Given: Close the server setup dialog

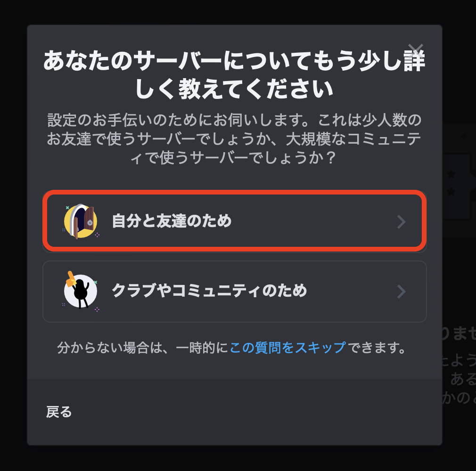Looking at the screenshot, I should click(x=415, y=51).
